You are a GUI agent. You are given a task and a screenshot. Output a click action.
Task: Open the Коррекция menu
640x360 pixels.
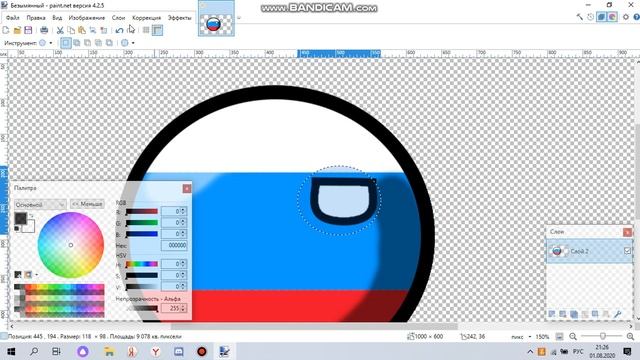[147, 18]
